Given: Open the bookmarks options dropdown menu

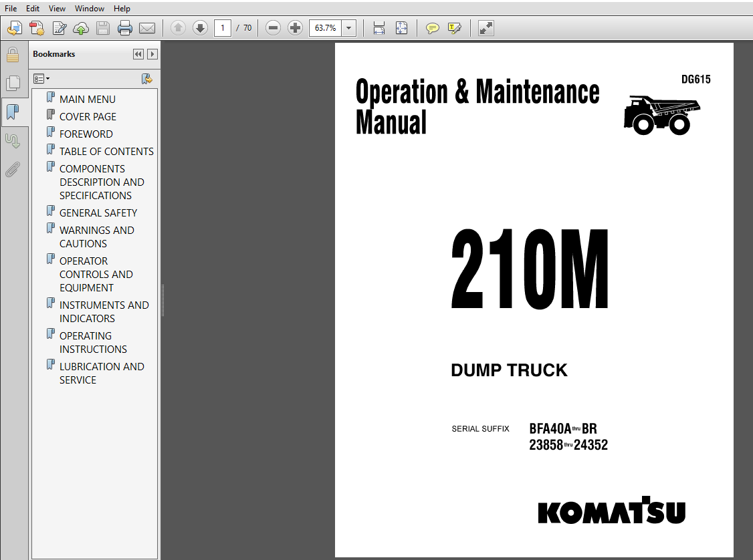Looking at the screenshot, I should pyautogui.click(x=41, y=79).
